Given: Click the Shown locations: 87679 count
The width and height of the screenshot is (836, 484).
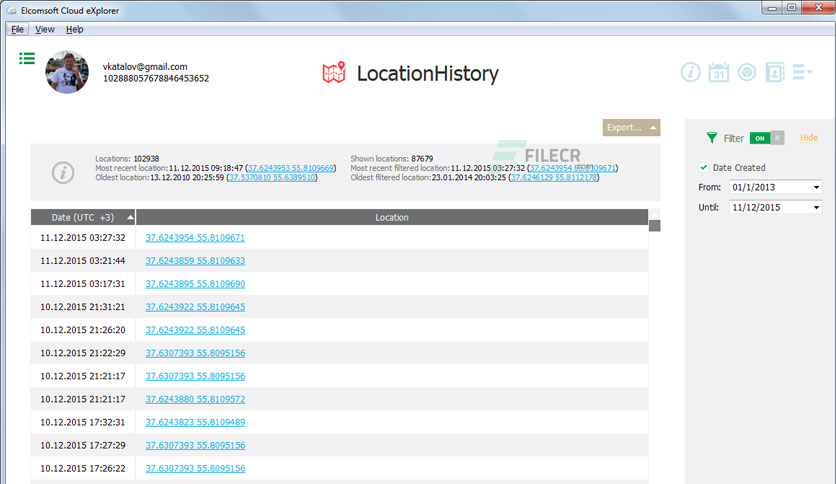Looking at the screenshot, I should tap(391, 158).
